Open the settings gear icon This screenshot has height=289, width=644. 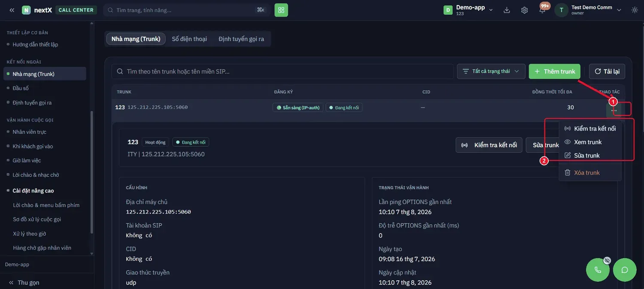click(x=524, y=10)
